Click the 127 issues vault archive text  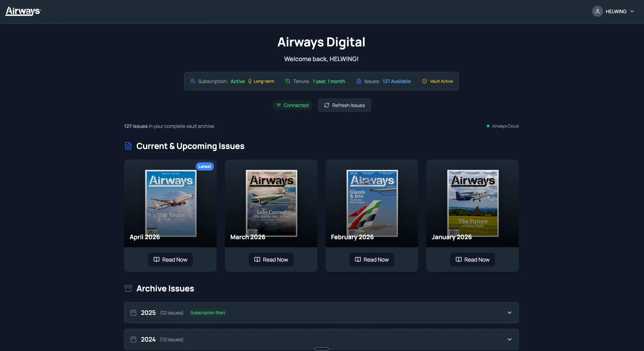169,126
